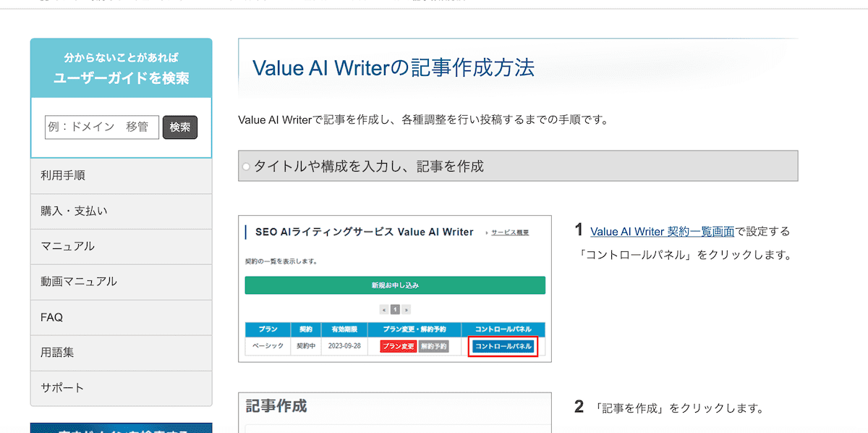Go to マニュアル sidebar item
The image size is (868, 433).
point(121,246)
